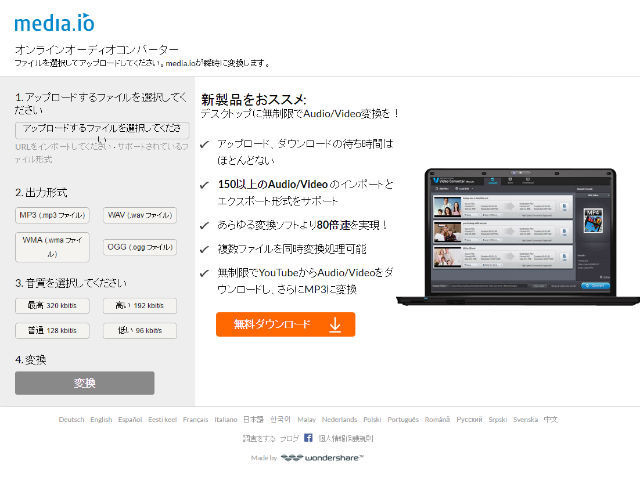Switch language to Español
Screen dimensions: 640x480
coord(130,420)
